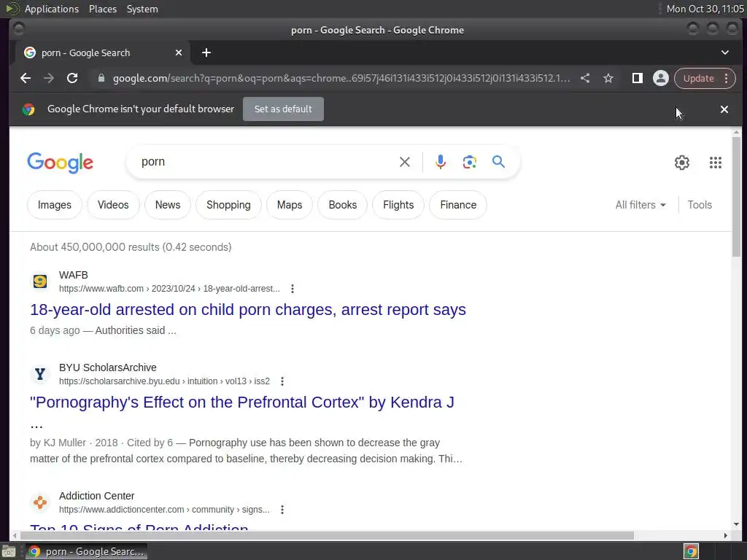Click the Chrome tray icon at bottom right
Image resolution: width=747 pixels, height=560 pixels.
pos(691,551)
